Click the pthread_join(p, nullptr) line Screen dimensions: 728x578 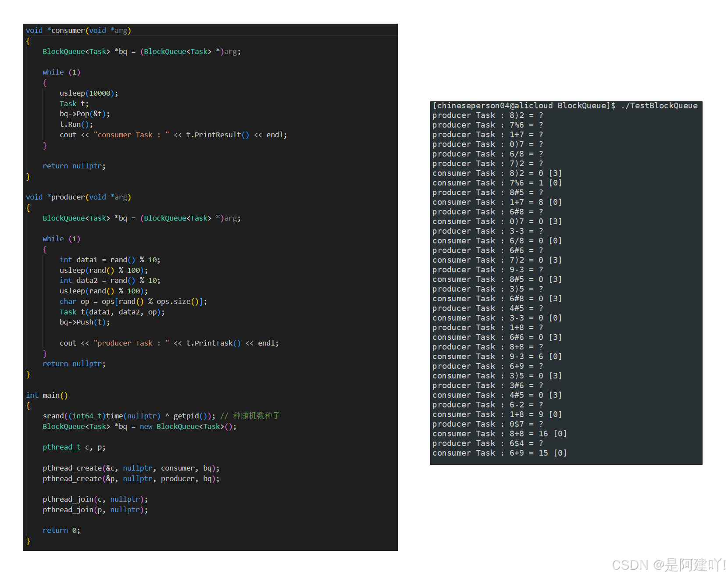click(95, 510)
